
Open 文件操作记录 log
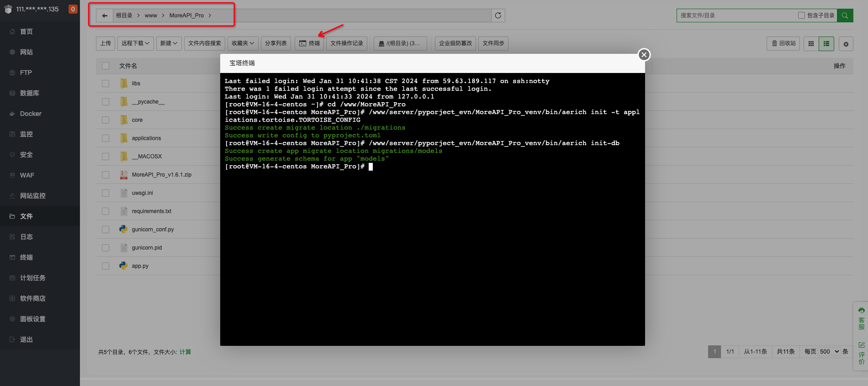pyautogui.click(x=347, y=43)
